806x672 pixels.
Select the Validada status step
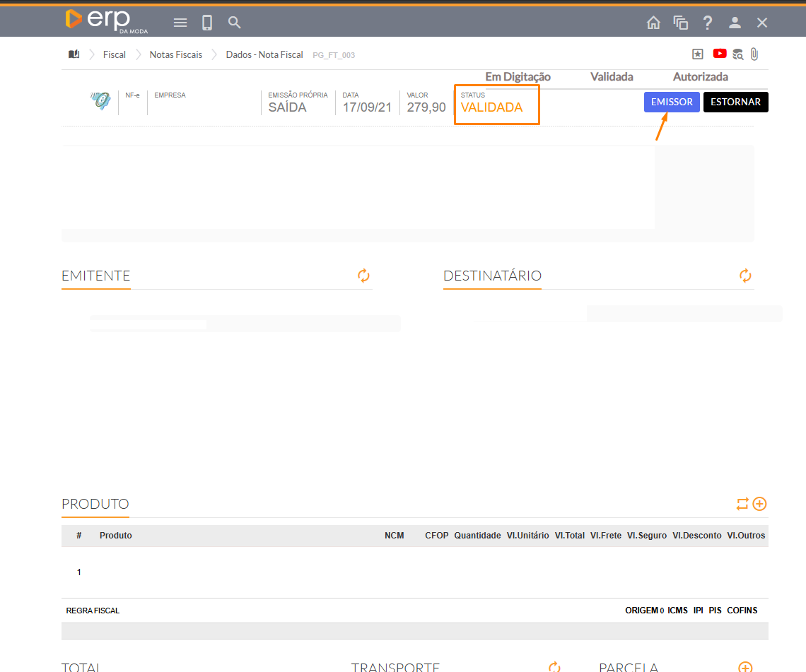[x=612, y=77]
